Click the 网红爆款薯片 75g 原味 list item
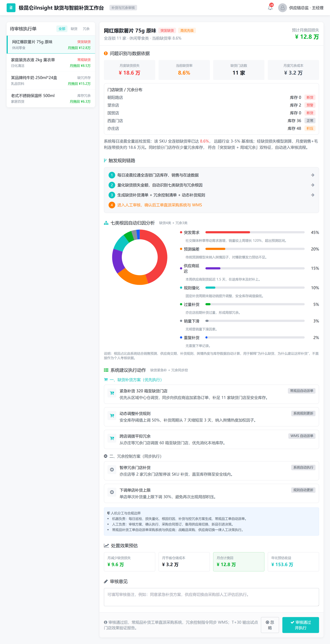 pos(51,45)
